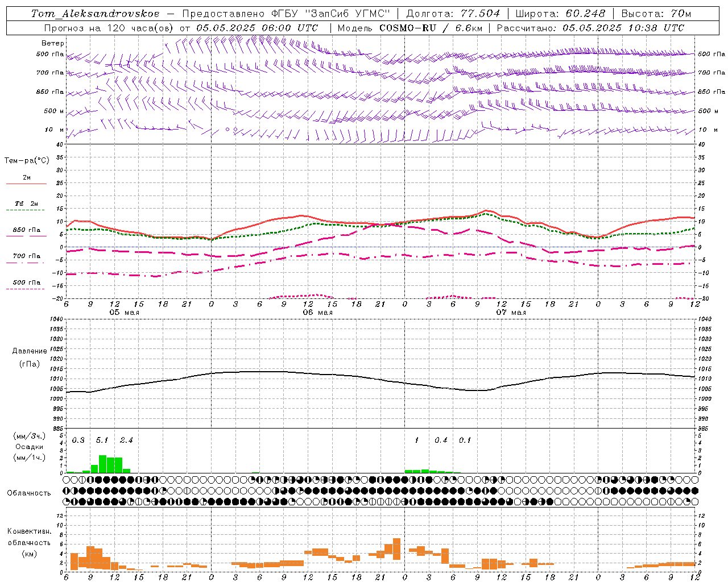The height and width of the screenshot is (582, 728).
Task: Click the Рассчитано 10:38 UTC timestamp
Action: click(x=590, y=28)
